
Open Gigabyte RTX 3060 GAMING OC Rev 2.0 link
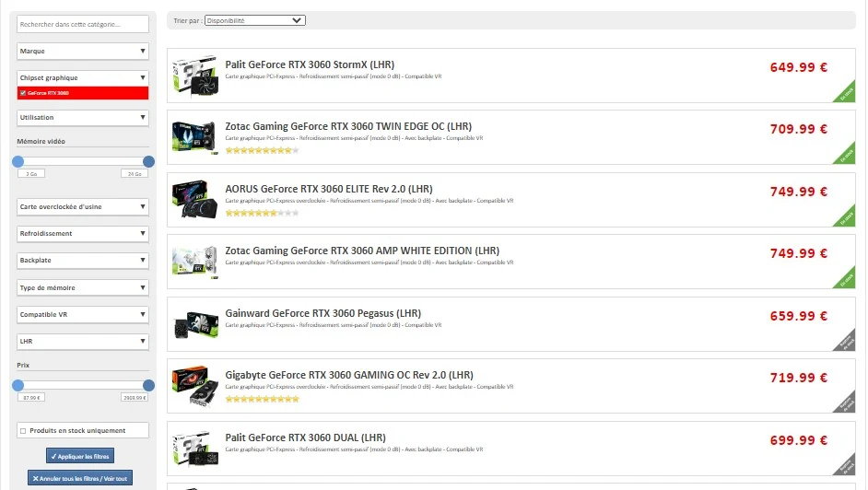tap(348, 375)
